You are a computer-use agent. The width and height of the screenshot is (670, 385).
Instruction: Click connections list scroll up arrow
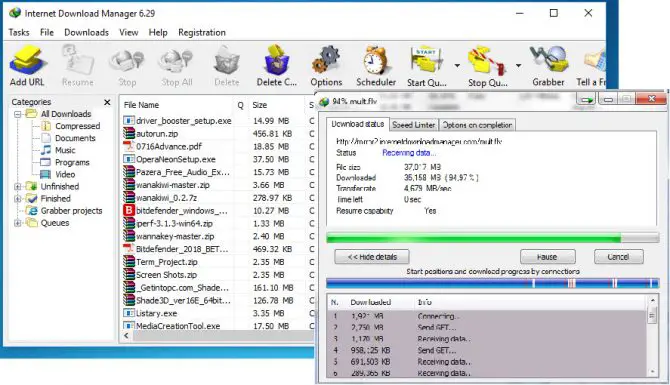[x=652, y=301]
